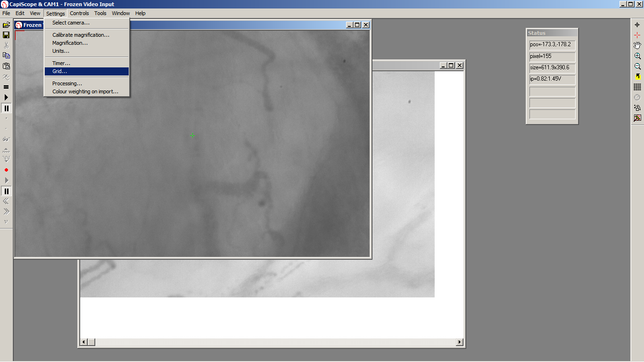Maximize the background image window
Image resolution: width=644 pixels, height=362 pixels.
click(x=451, y=66)
